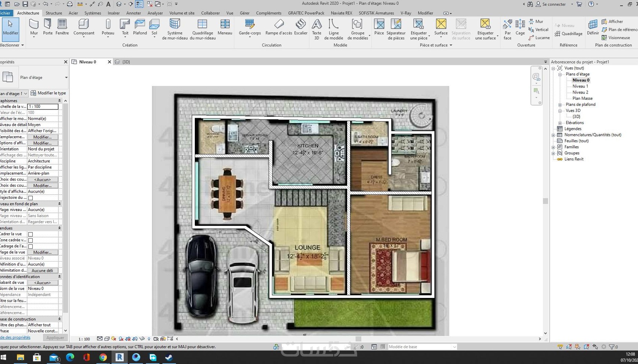The height and width of the screenshot is (364, 638).
Task: Open the Insérer ribbon tab
Action: point(114,13)
